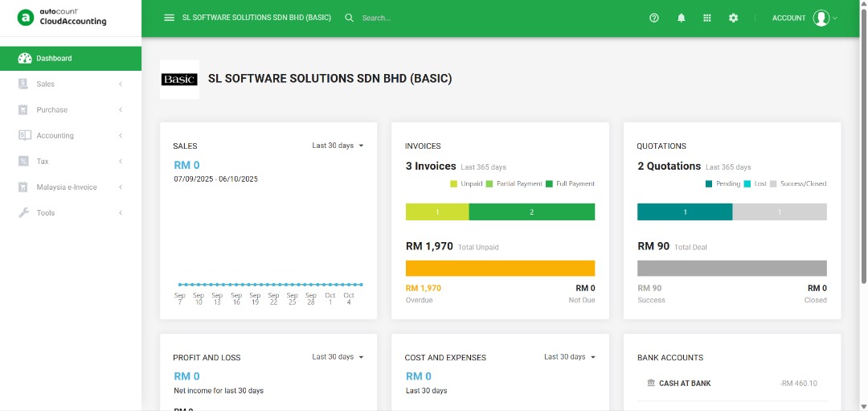Open the settings gear icon
868x411 pixels.
(x=733, y=18)
